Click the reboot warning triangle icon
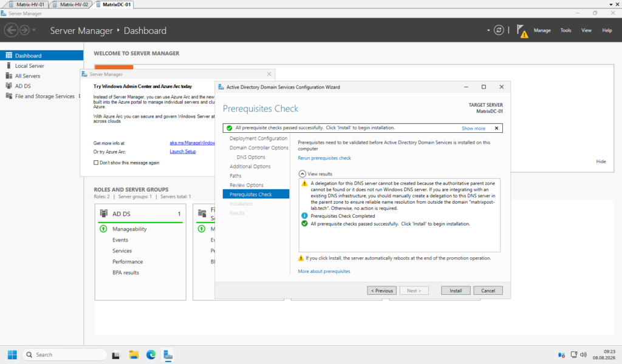 [301, 258]
